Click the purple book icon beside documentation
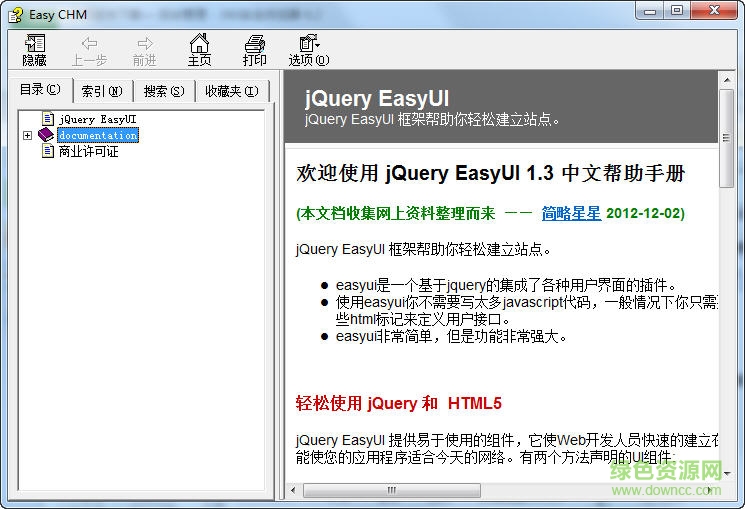Image resolution: width=745 pixels, height=509 pixels. tap(46, 135)
